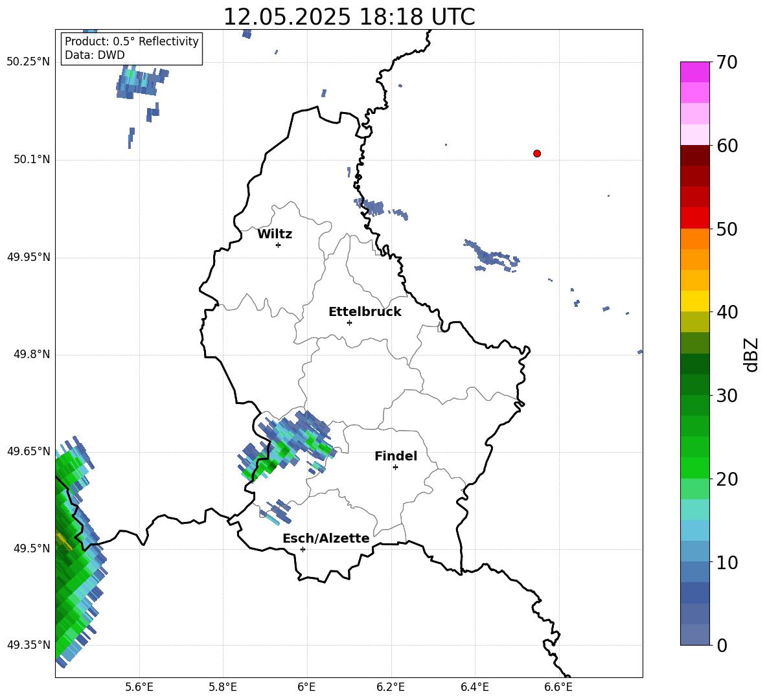The width and height of the screenshot is (767, 700).
Task: Click the yellow colorbar segment at 40 dBZ
Action: click(695, 301)
